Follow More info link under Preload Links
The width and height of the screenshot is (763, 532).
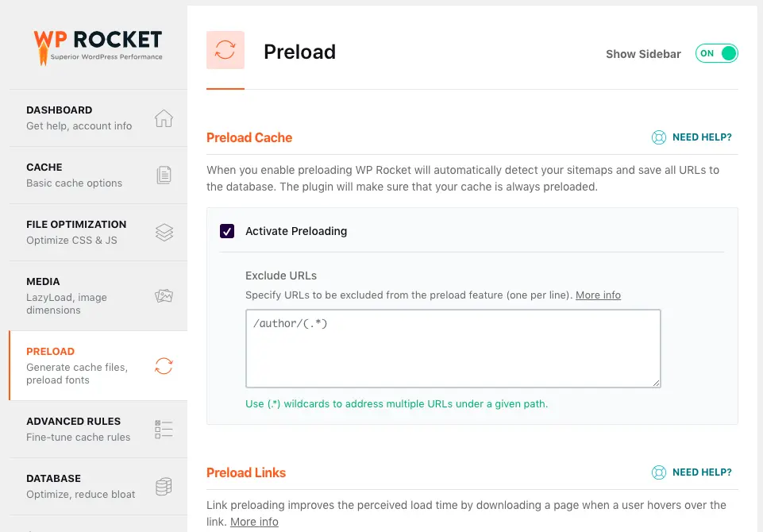[254, 522]
